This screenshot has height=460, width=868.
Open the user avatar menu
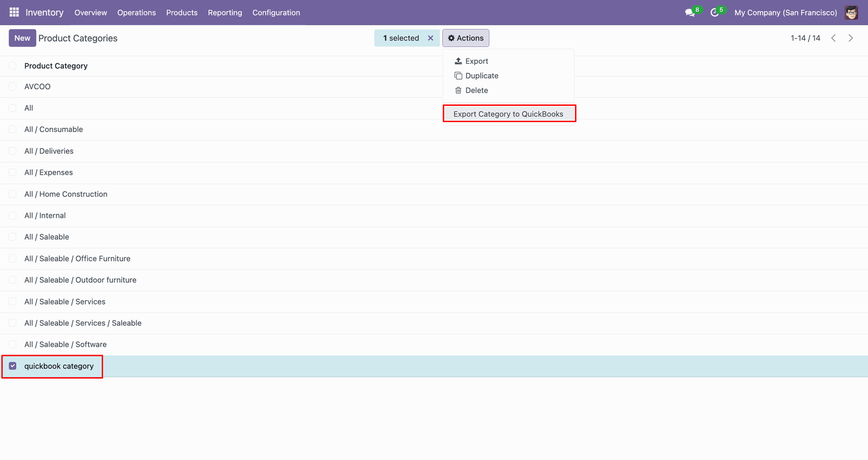[x=851, y=13]
